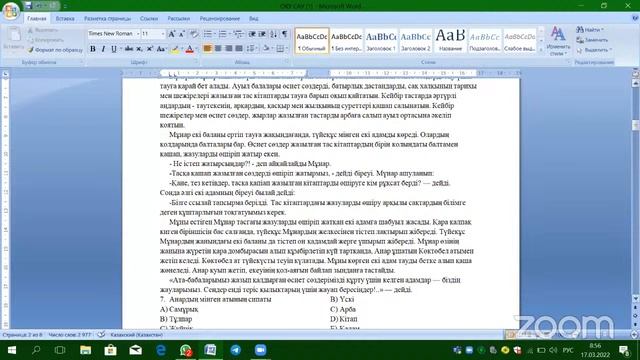This screenshot has height=360, width=640.
Task: Select the Заголовок 1 style
Action: [381, 40]
